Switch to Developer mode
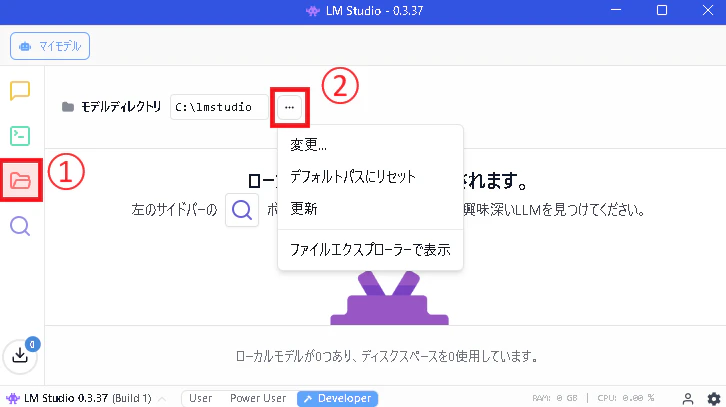Screen dimensions: 726x407 pos(338,398)
